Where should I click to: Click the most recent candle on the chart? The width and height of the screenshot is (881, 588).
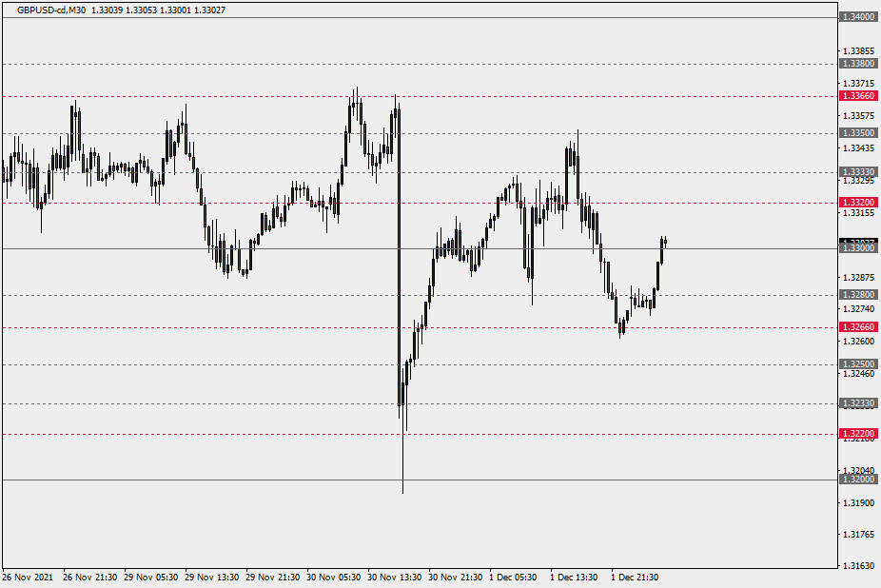click(665, 242)
